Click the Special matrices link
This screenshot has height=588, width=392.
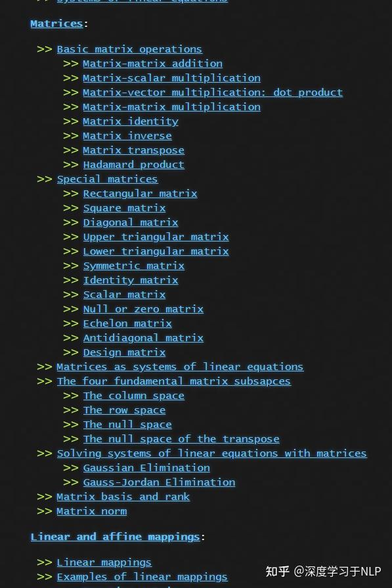[x=107, y=179]
